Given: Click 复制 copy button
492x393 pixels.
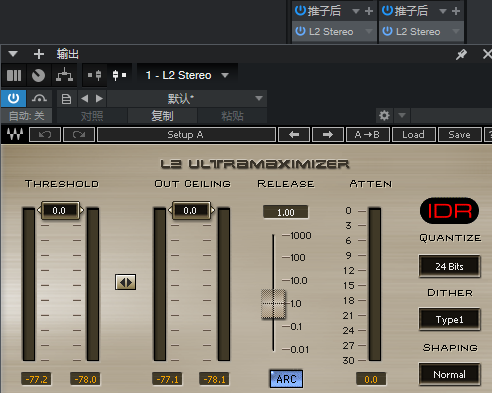Looking at the screenshot, I should click(162, 116).
